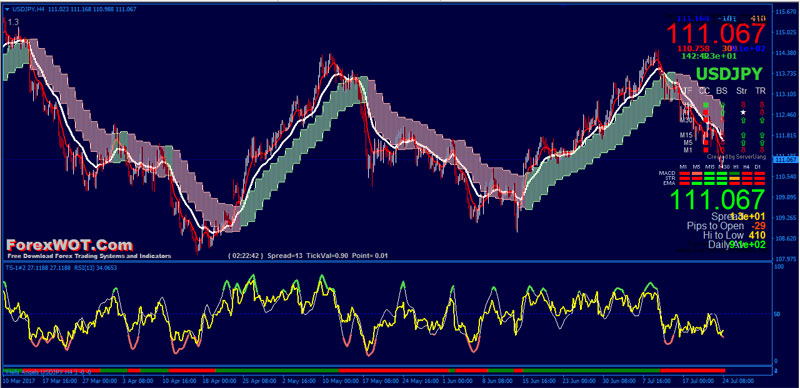
Task: Click the 23 Jun 00:00 date label
Action: click(x=580, y=381)
